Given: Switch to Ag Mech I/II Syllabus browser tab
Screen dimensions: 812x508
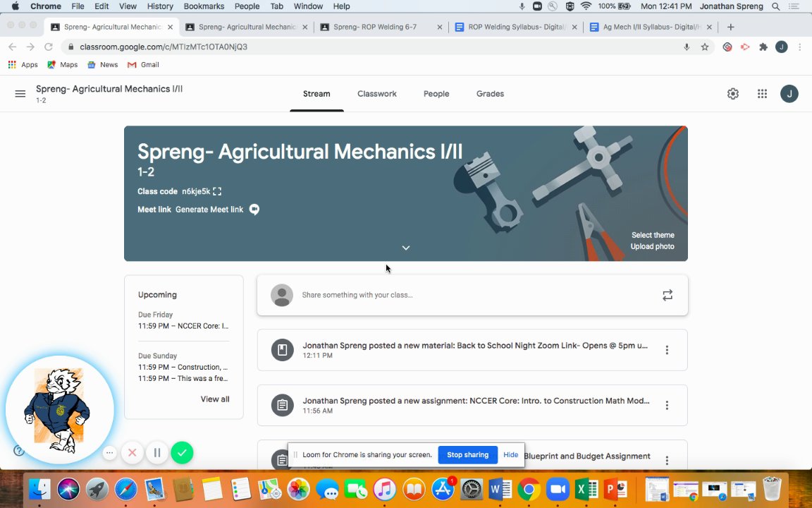Looking at the screenshot, I should [x=651, y=27].
